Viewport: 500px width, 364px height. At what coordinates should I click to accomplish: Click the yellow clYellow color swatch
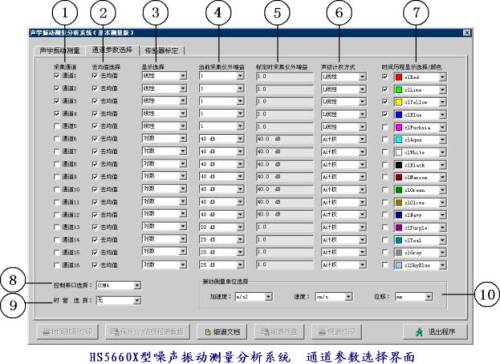click(399, 102)
